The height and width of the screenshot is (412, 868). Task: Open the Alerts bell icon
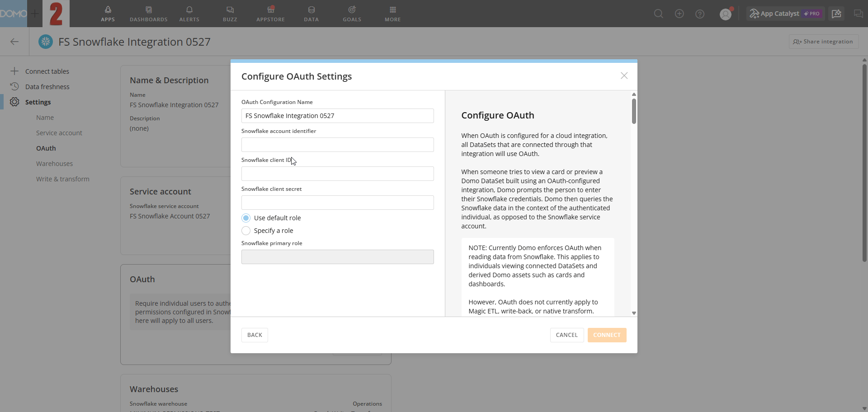189,10
